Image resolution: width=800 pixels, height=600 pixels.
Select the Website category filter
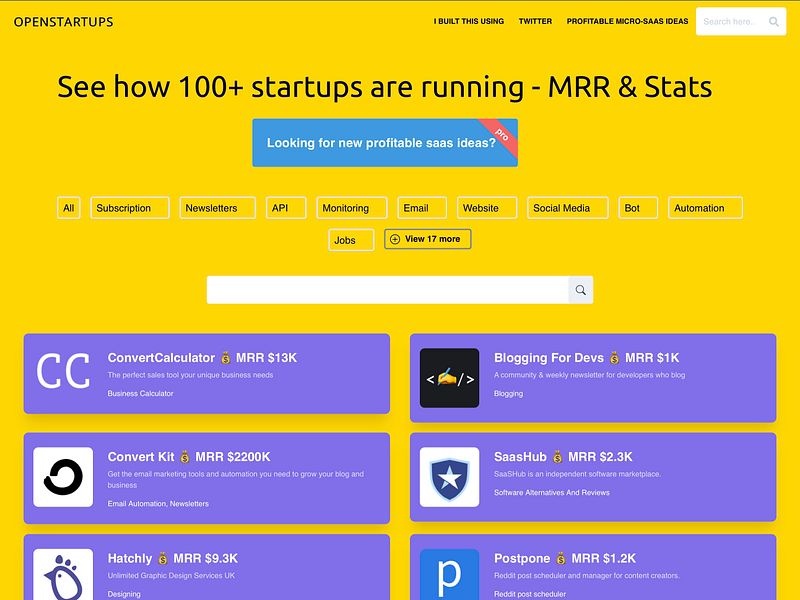click(487, 208)
